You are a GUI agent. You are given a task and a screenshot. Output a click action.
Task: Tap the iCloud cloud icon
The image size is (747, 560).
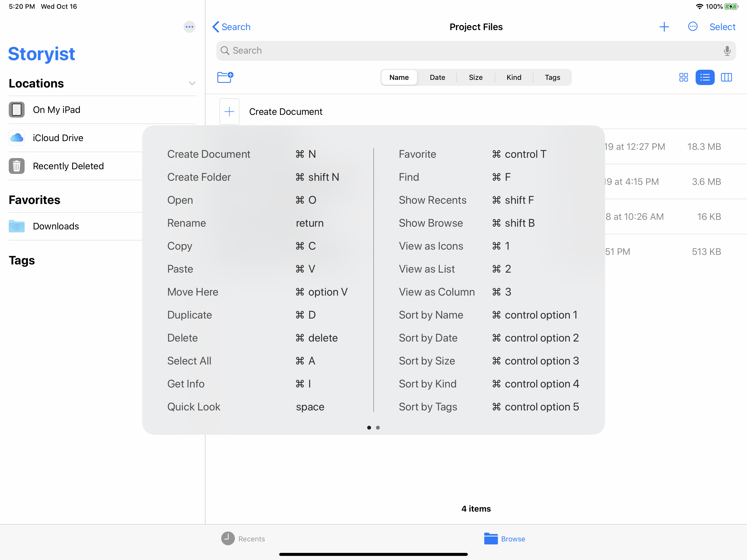click(x=17, y=138)
